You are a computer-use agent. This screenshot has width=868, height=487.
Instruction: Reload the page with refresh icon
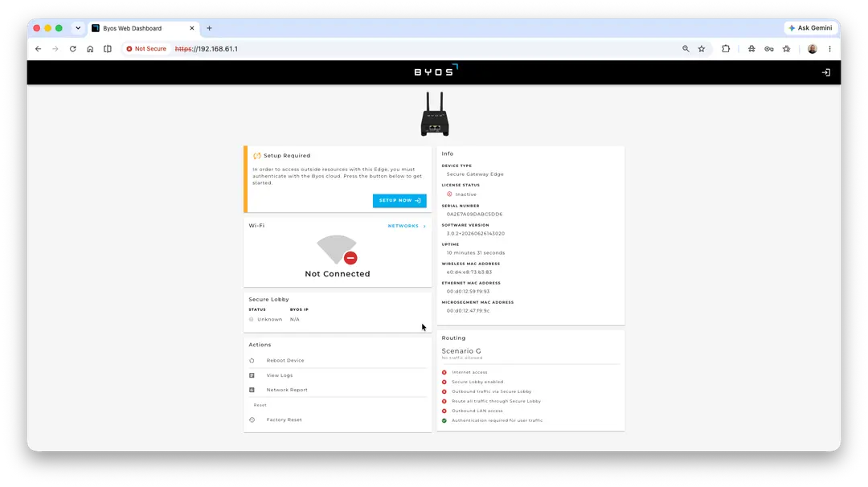pyautogui.click(x=72, y=49)
